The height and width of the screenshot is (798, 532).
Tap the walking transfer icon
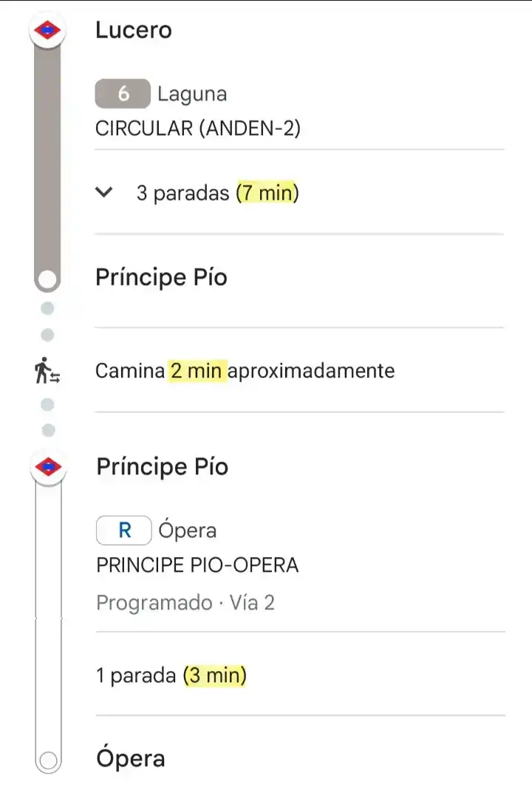click(47, 370)
